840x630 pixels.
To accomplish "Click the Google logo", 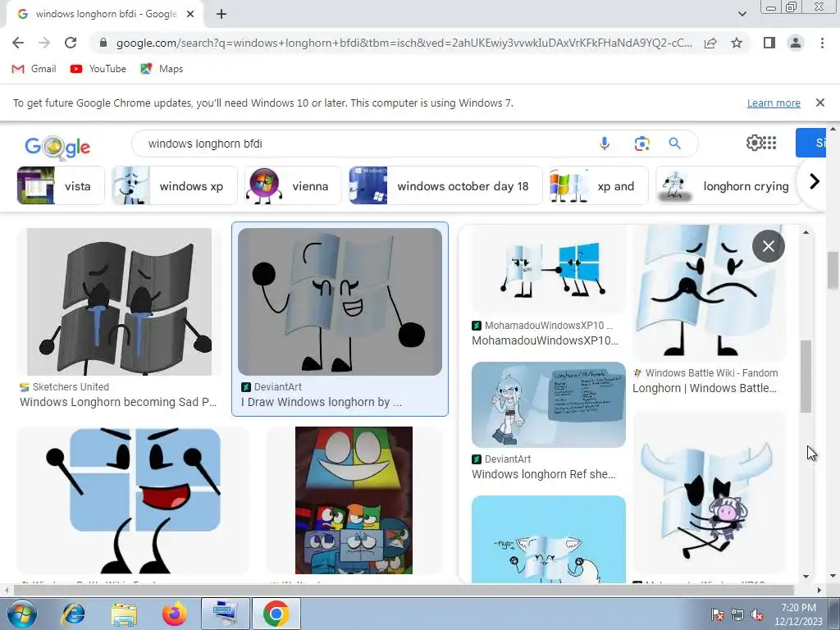I will point(58,147).
